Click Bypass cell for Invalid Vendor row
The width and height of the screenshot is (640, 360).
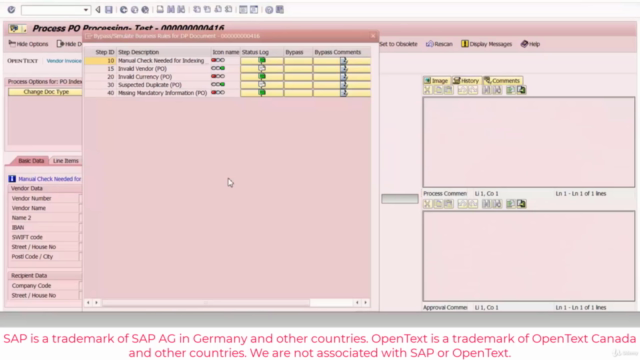pos(298,69)
